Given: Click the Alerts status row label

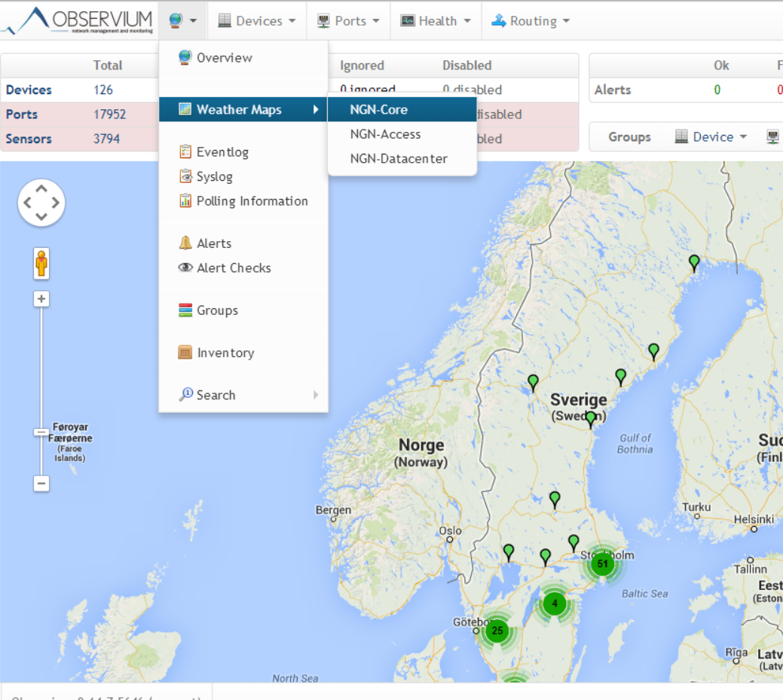Looking at the screenshot, I should 613,90.
